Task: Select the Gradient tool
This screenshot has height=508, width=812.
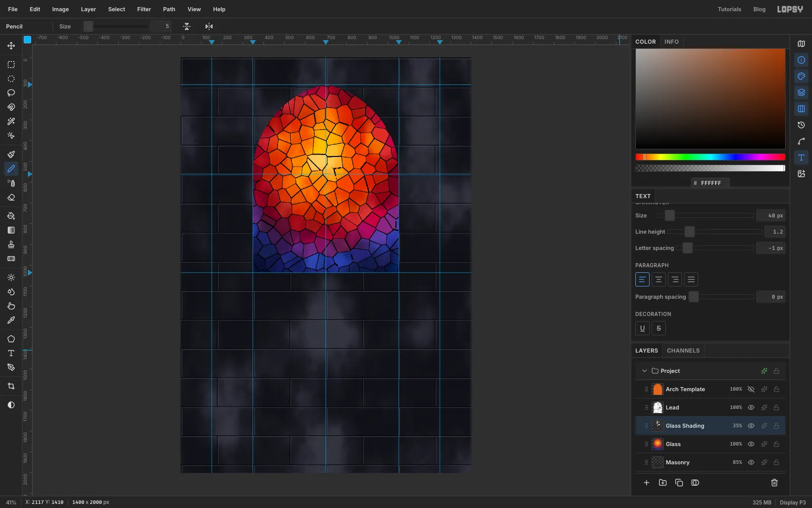Action: pyautogui.click(x=11, y=230)
